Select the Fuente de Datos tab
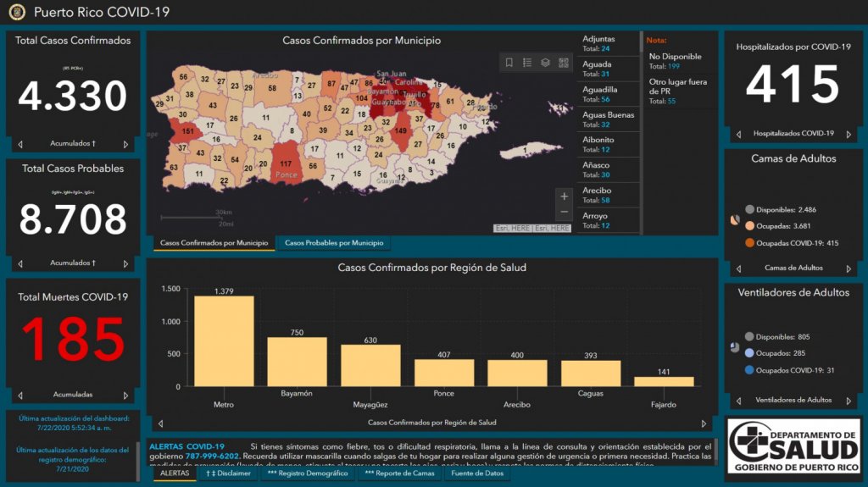Viewport: 868px width, 487px height. [476, 473]
